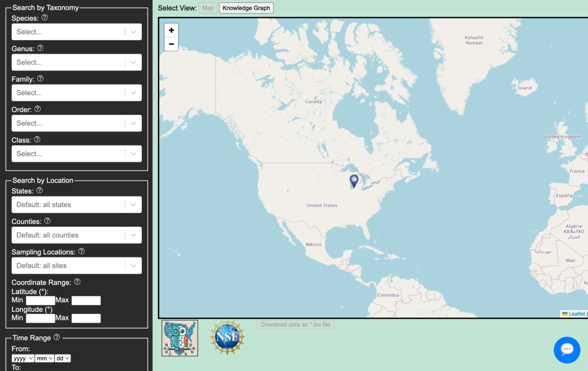The height and width of the screenshot is (371, 588).
Task: Open the Class select dropdown
Action: tap(76, 153)
